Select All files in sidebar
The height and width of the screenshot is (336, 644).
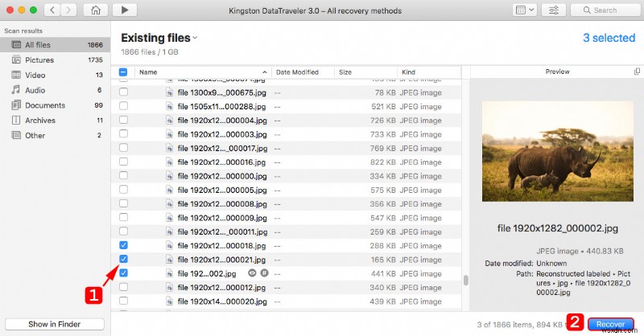(x=55, y=45)
